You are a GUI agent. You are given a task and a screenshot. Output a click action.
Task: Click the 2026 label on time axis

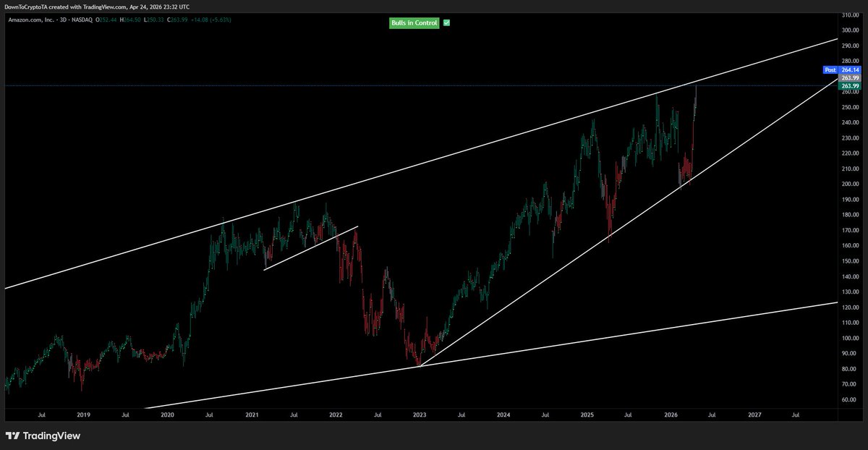tap(671, 415)
